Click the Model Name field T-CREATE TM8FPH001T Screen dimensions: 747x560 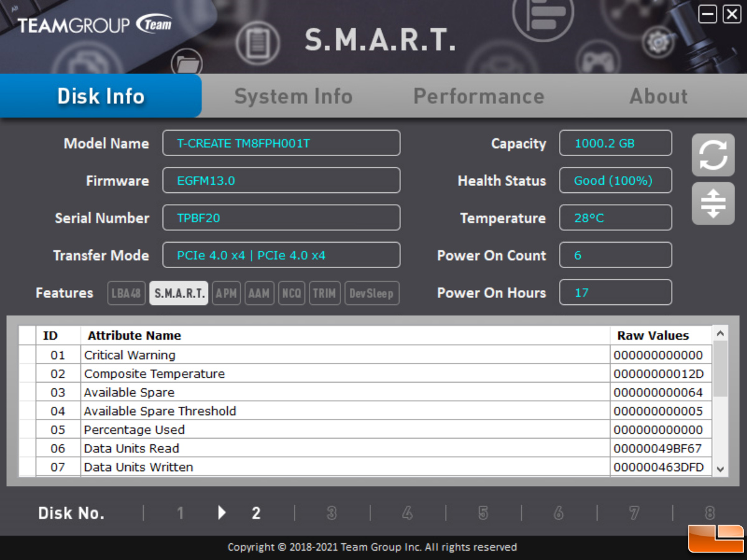[x=281, y=143]
